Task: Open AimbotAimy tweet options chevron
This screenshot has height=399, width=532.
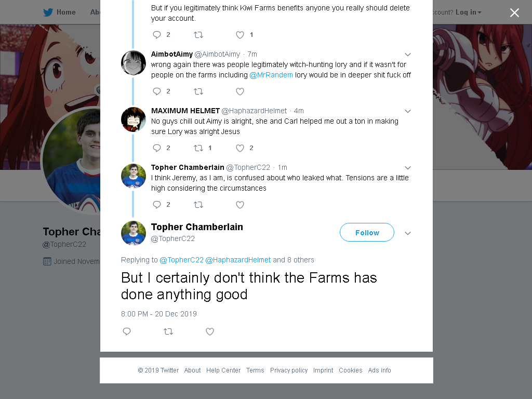Action: pyautogui.click(x=408, y=55)
